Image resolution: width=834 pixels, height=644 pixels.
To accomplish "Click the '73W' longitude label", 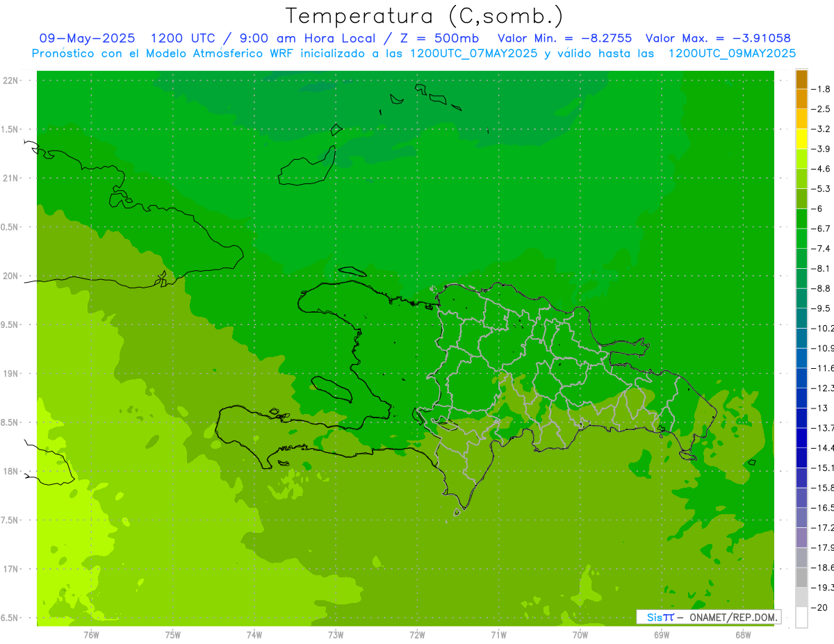I will [336, 634].
